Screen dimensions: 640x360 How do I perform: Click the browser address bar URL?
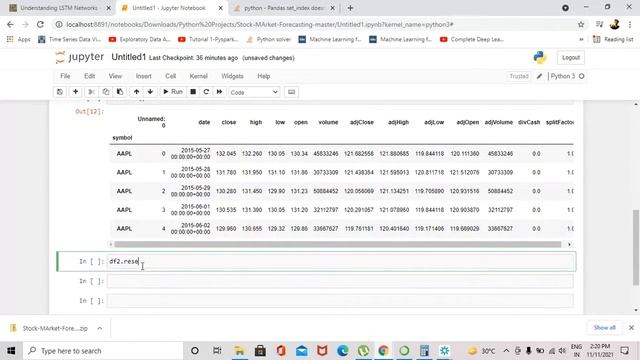coord(260,24)
